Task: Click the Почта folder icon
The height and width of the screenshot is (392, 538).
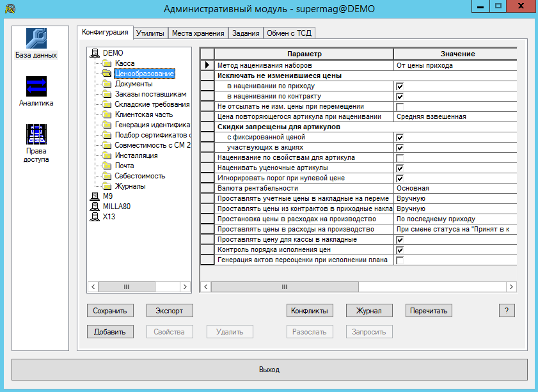Action: [107, 166]
